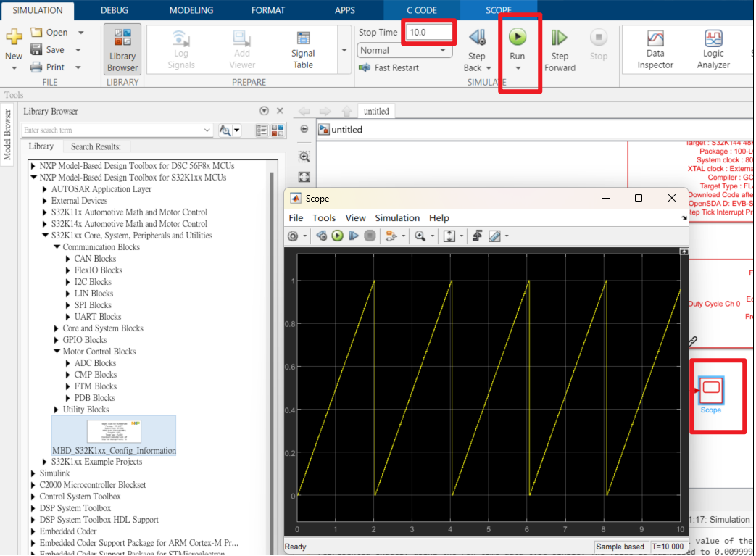
Task: Maximize the Scope axes using the corner icon
Action: (x=682, y=252)
